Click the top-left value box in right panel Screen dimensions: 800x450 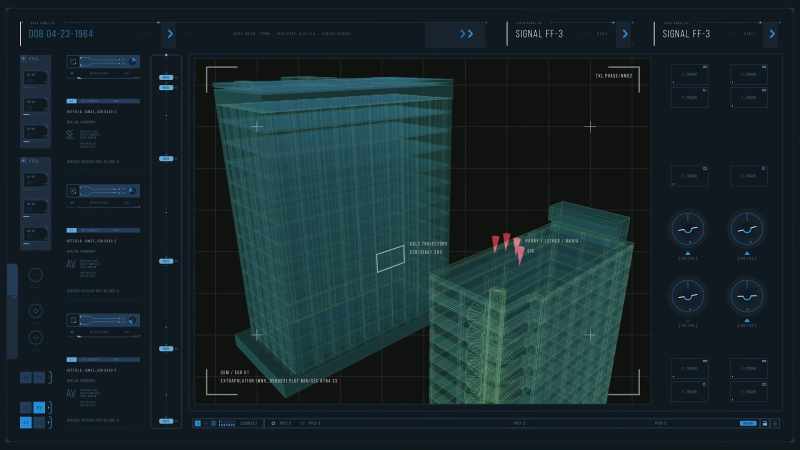(x=690, y=74)
